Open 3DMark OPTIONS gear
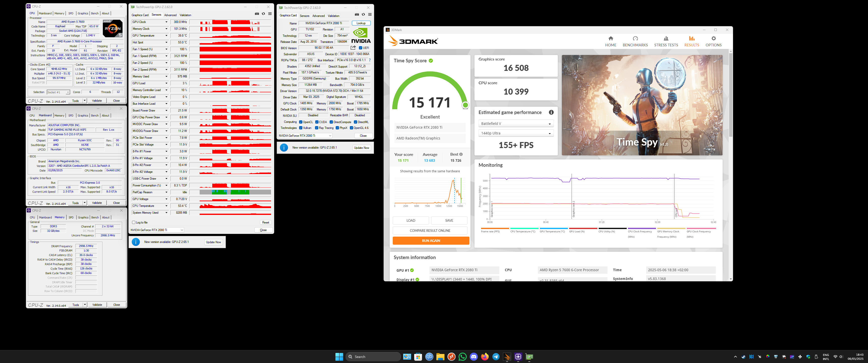 point(713,41)
